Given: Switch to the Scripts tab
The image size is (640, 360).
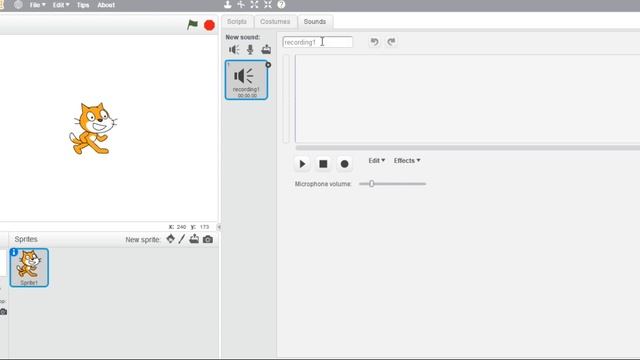Looking at the screenshot, I should pyautogui.click(x=237, y=22).
